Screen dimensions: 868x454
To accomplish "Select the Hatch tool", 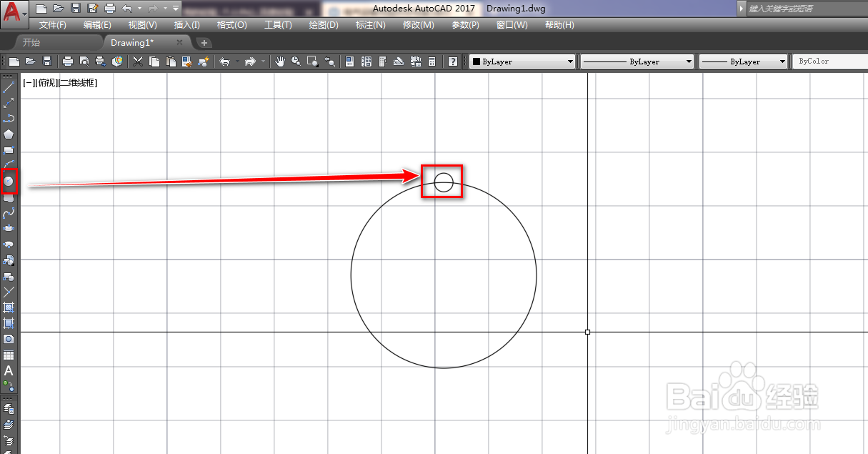I will (x=9, y=307).
